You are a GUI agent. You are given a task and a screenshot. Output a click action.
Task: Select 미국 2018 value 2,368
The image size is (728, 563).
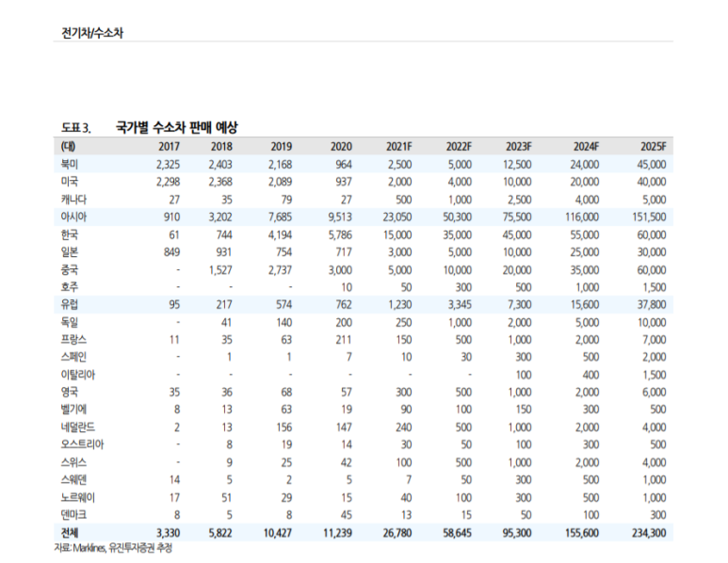[x=220, y=182]
